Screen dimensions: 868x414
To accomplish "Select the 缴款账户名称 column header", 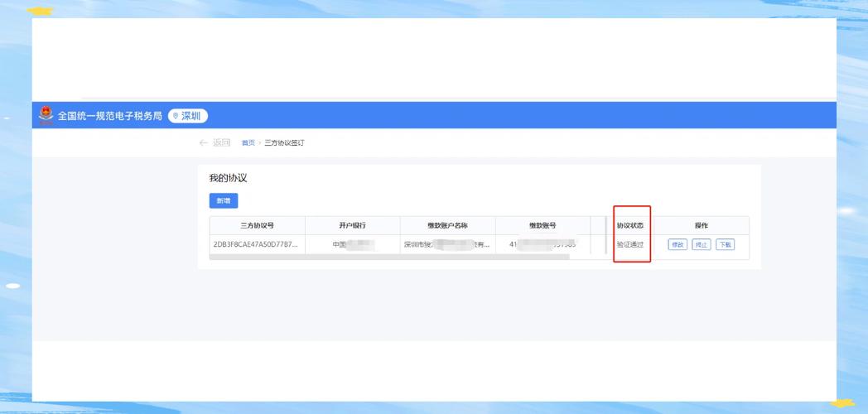I will (448, 226).
